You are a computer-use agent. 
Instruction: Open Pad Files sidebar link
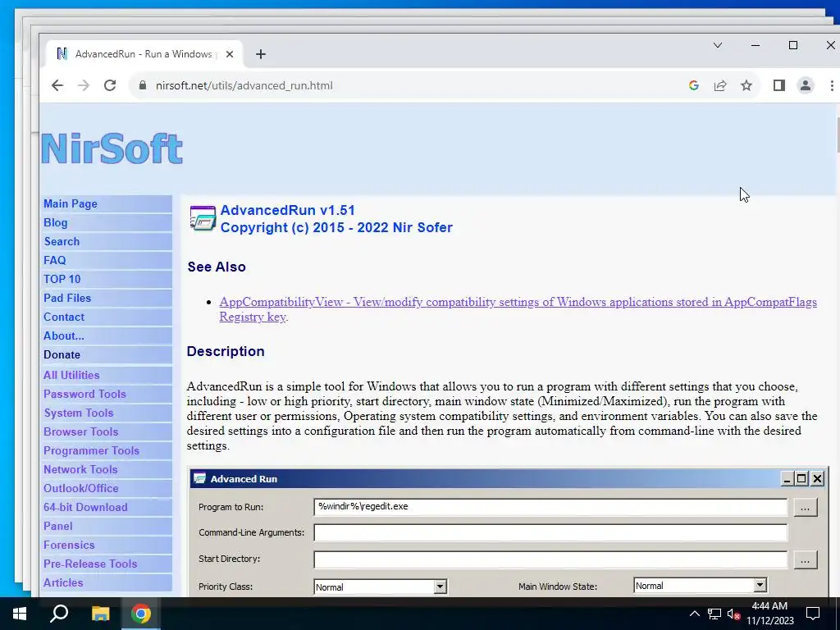pyautogui.click(x=67, y=298)
